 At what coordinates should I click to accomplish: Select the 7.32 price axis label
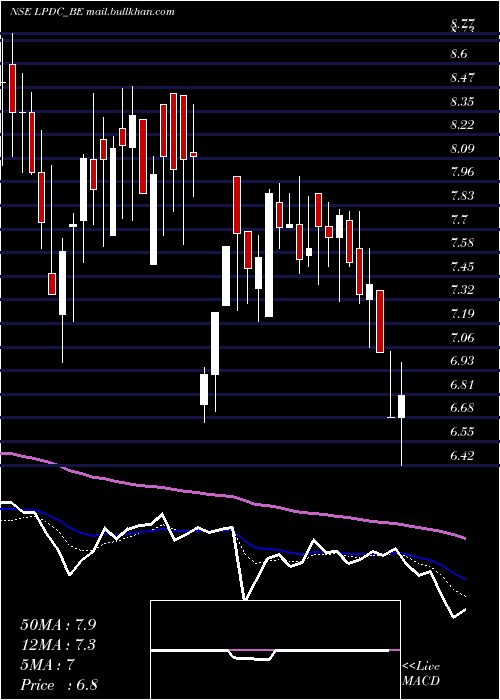462,290
